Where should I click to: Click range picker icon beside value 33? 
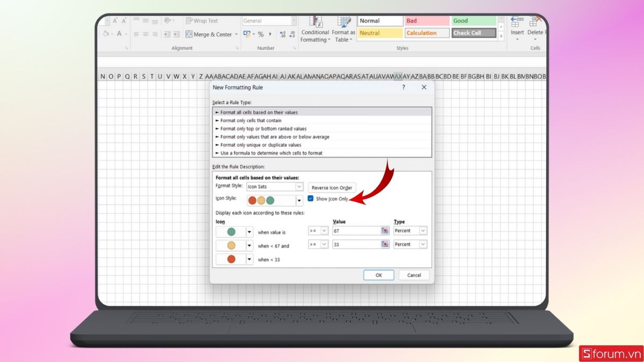click(385, 244)
